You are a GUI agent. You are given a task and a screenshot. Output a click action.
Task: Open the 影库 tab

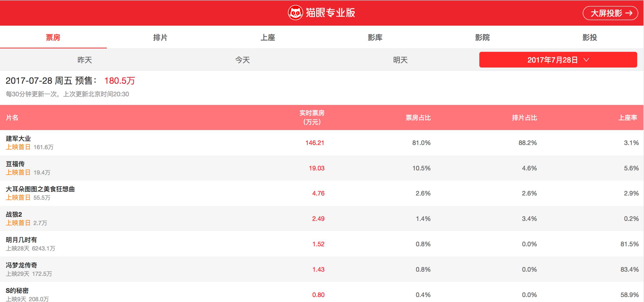375,37
